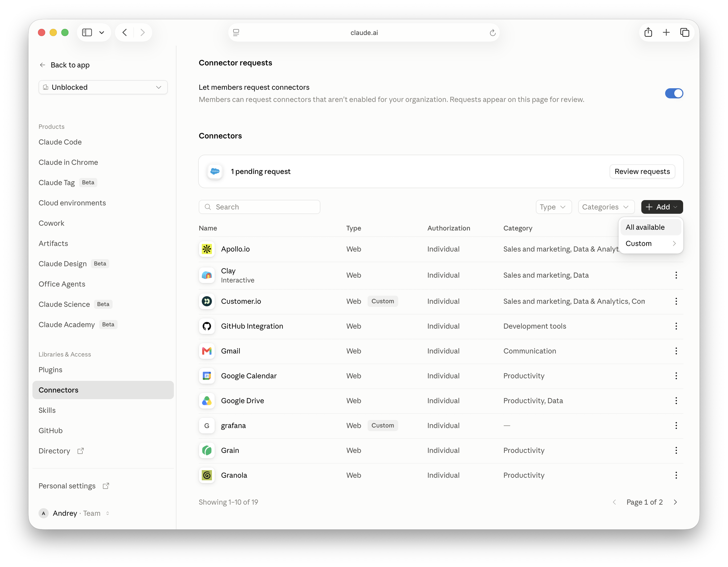
Task: Open Claude Tag Beta page
Action: tap(68, 182)
